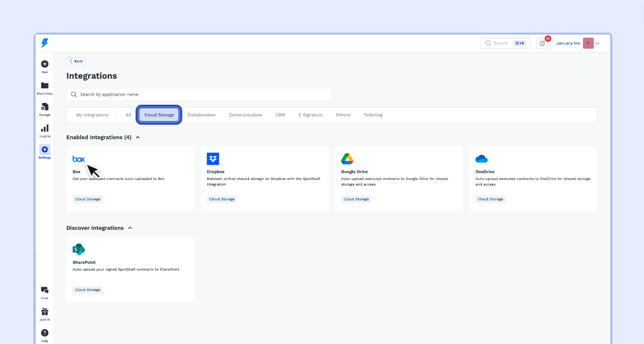Select the E-Signature tab
Screen dimensions: 644x344
coord(310,115)
